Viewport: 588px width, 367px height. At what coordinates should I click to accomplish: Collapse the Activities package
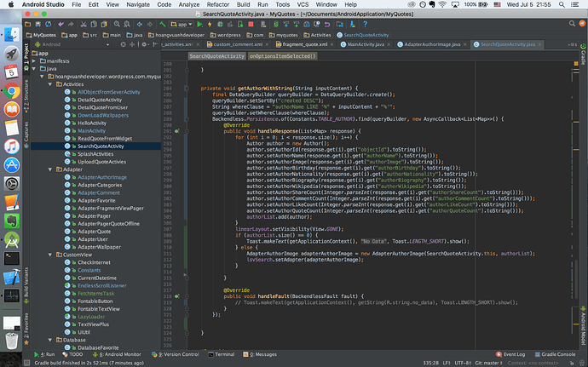(50, 84)
